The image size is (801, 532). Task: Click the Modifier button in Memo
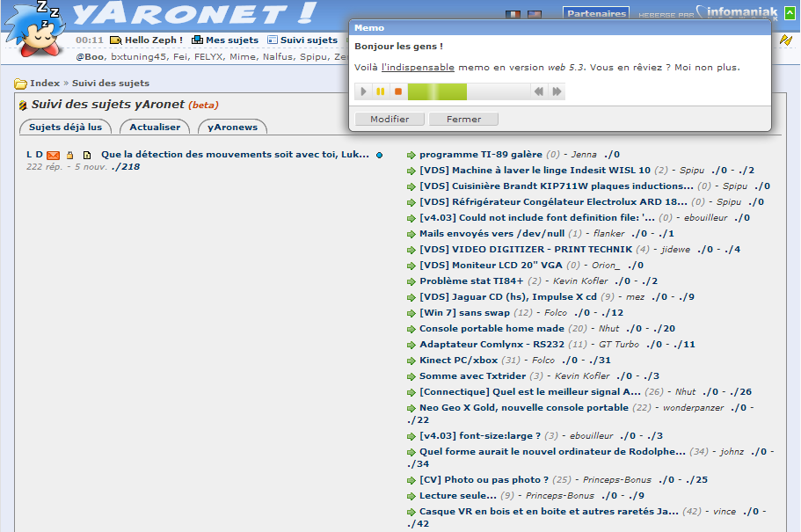pyautogui.click(x=390, y=119)
